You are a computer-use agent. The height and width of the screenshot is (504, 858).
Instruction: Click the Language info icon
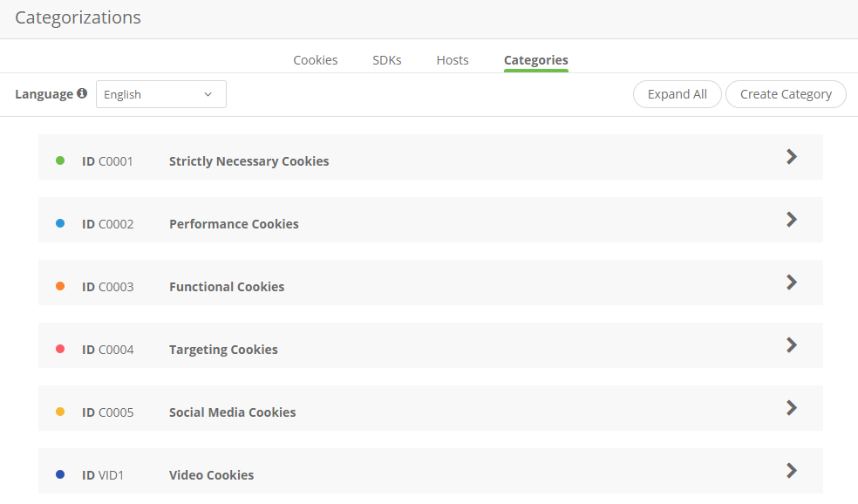coord(82,93)
